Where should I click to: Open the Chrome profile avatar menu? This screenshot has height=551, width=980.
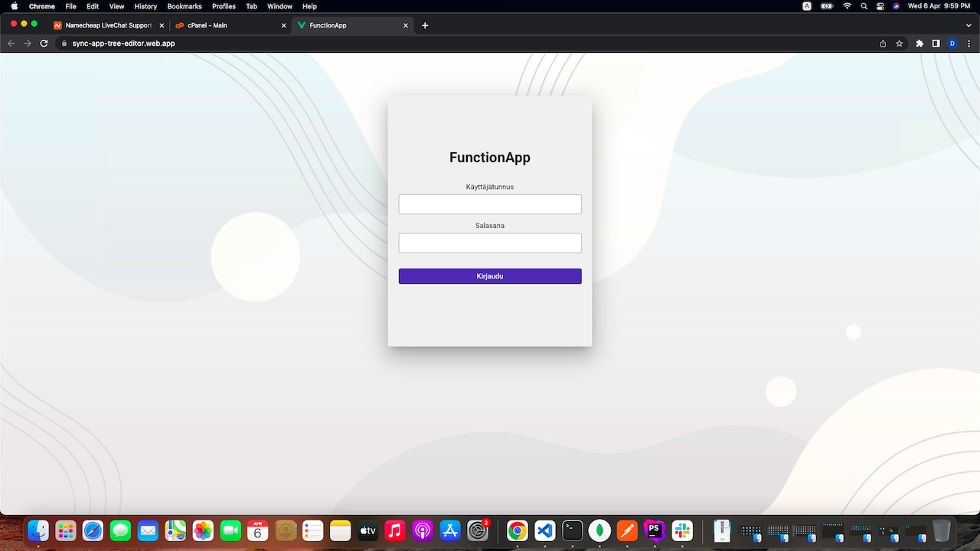click(x=952, y=44)
